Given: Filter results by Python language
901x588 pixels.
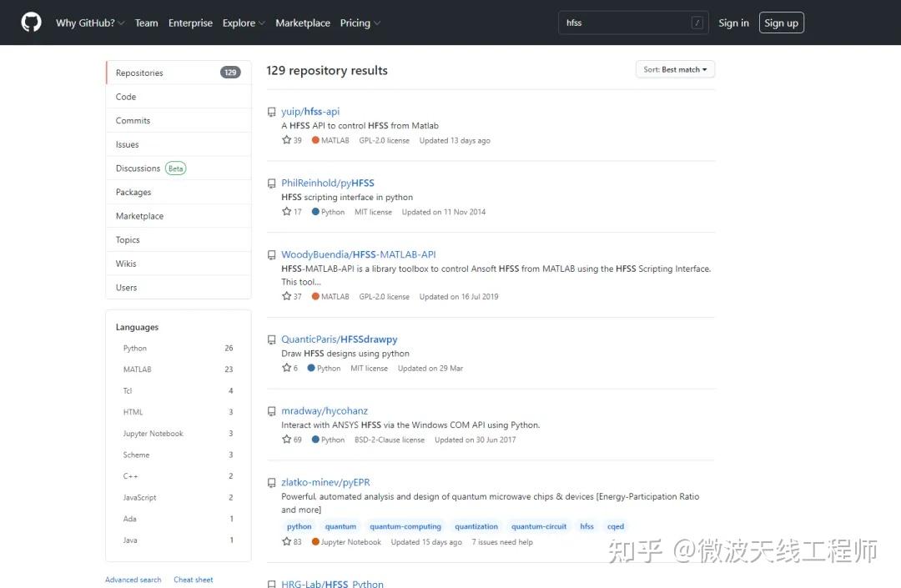Looking at the screenshot, I should pyautogui.click(x=135, y=349).
